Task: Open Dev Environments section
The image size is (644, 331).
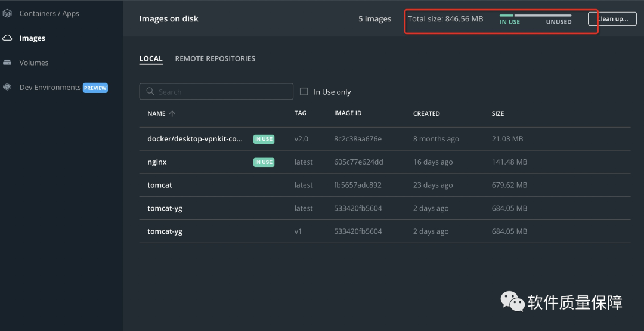Action: tap(50, 88)
